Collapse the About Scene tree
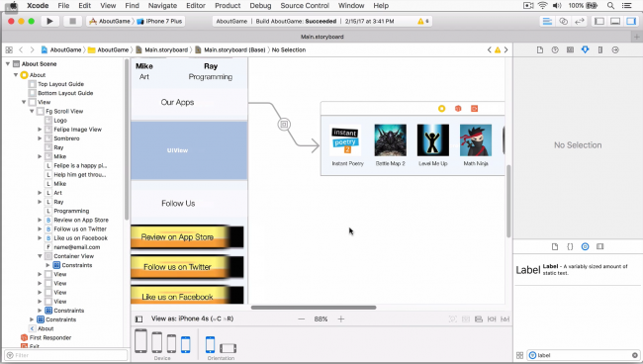 point(8,64)
